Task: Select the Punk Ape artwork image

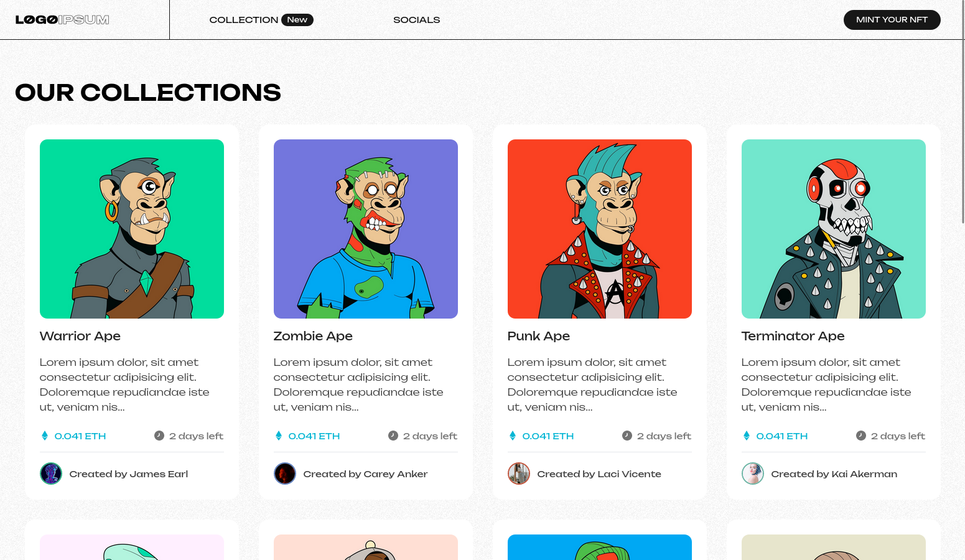Action: pos(600,229)
